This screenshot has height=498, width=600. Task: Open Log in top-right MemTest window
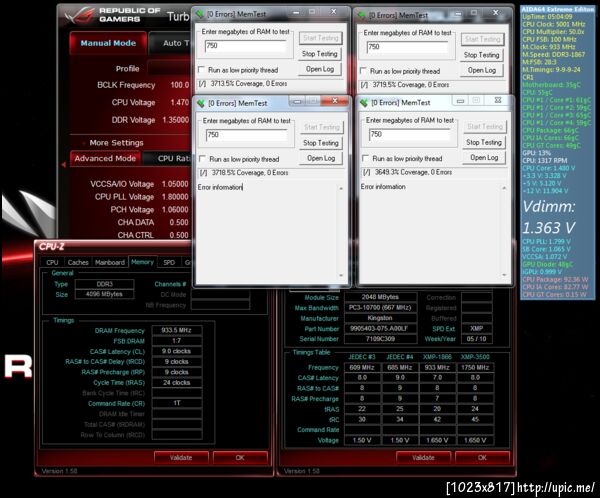481,70
